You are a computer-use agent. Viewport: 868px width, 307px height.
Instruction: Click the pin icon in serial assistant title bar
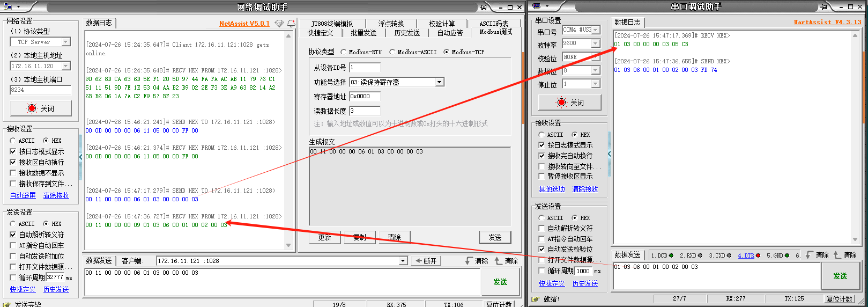(824, 7)
